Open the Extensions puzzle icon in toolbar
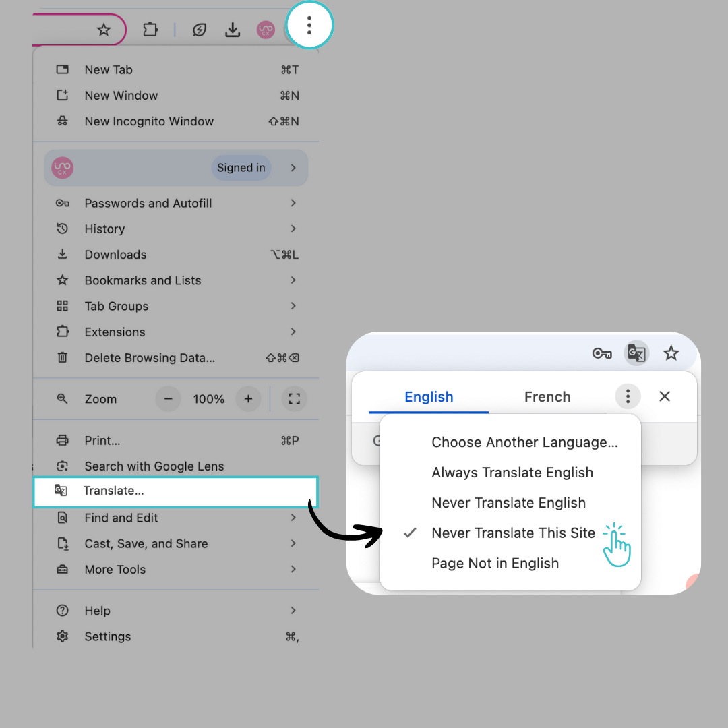Screen dimensions: 728x728 [150, 30]
